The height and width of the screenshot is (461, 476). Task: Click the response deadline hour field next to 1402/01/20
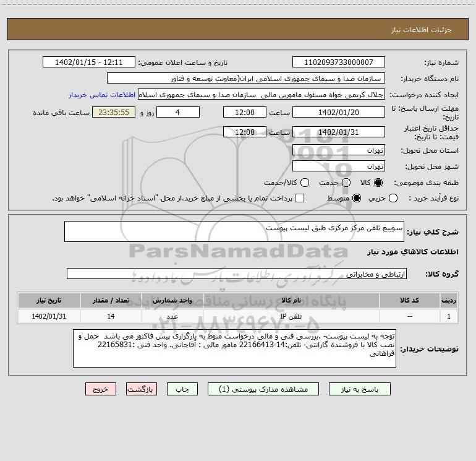click(x=245, y=112)
